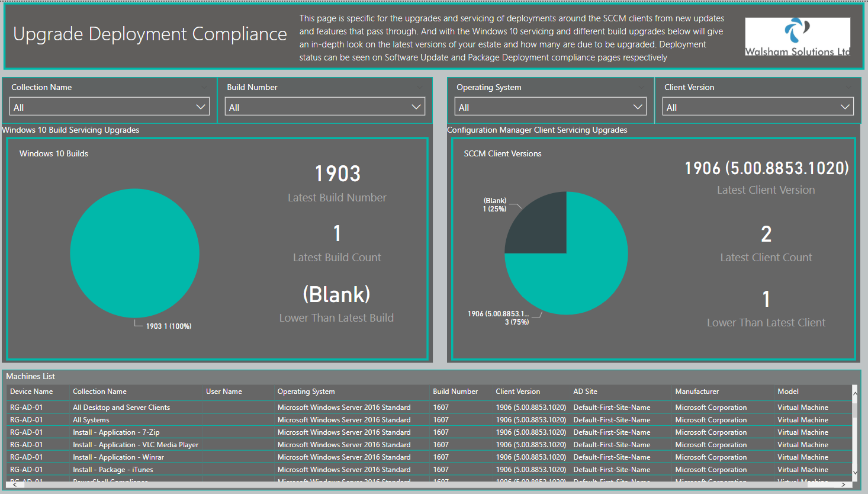The height and width of the screenshot is (494, 868).
Task: Select the All Systems row in table
Action: [429, 420]
